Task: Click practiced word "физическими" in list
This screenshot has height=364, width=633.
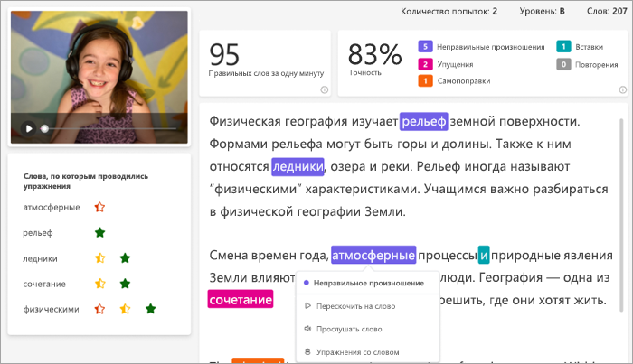Action: [x=51, y=310]
